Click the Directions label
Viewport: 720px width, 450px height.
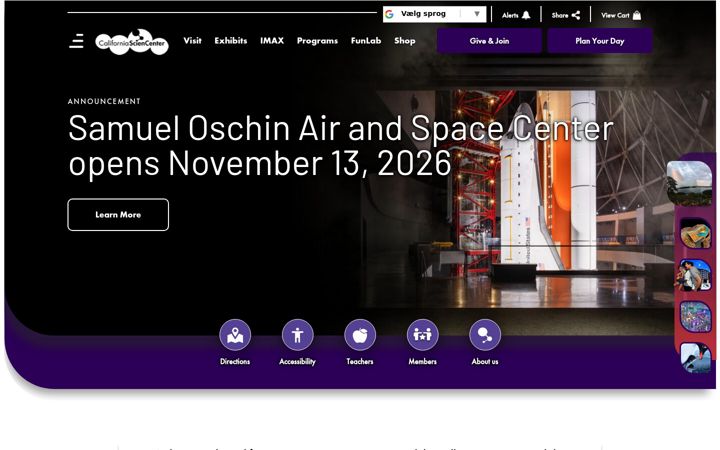[x=235, y=361]
